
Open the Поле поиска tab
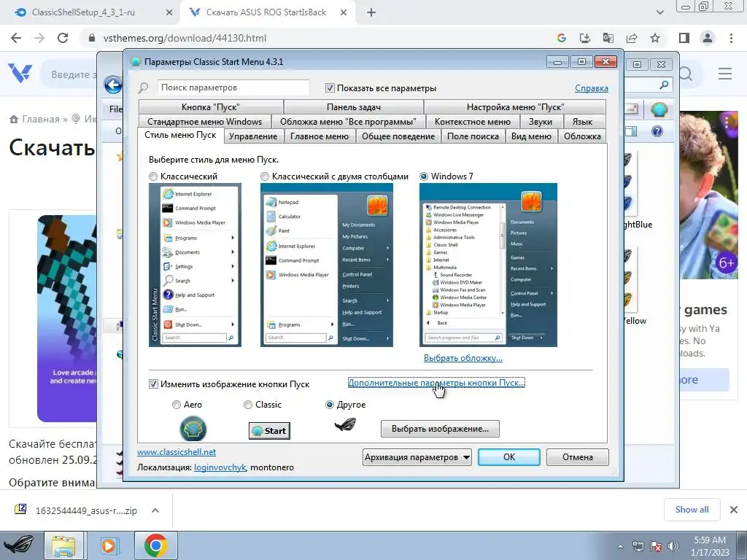pyautogui.click(x=473, y=136)
